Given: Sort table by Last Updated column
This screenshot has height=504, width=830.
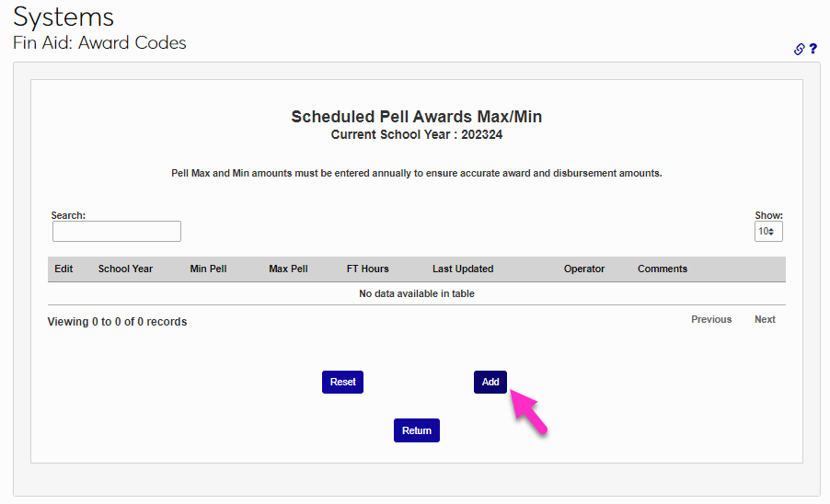Looking at the screenshot, I should [x=463, y=269].
